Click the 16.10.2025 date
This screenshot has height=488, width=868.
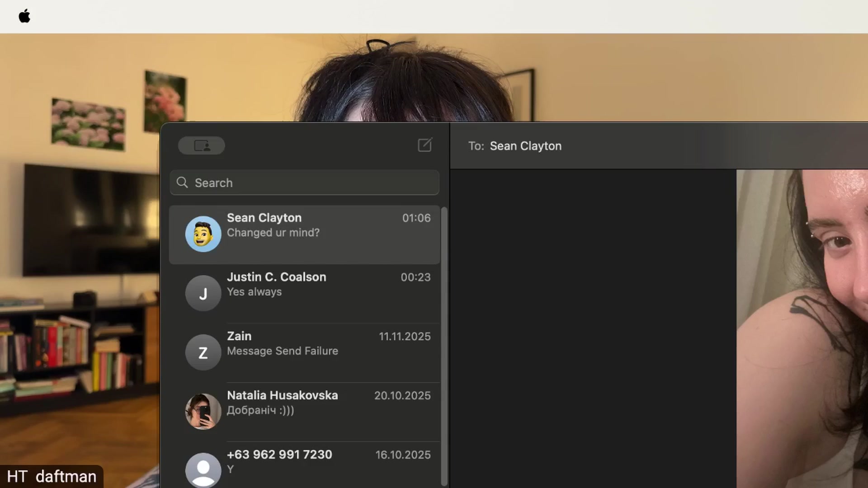(x=403, y=455)
